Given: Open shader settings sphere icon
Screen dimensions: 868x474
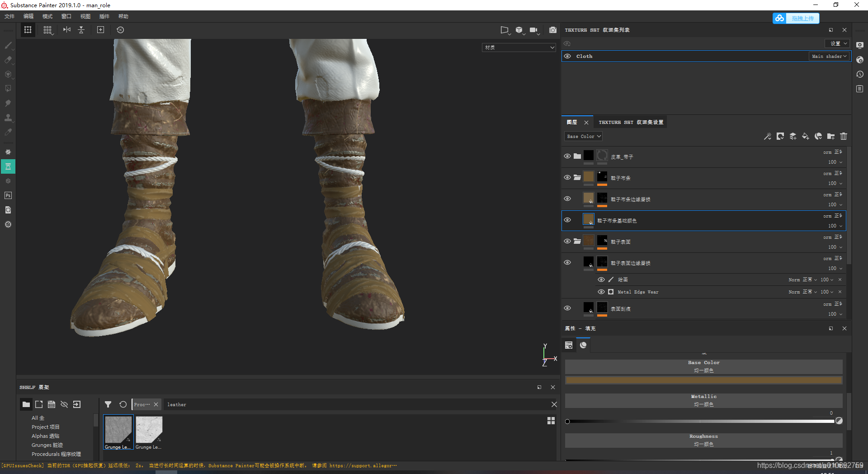Looking at the screenshot, I should tap(860, 60).
